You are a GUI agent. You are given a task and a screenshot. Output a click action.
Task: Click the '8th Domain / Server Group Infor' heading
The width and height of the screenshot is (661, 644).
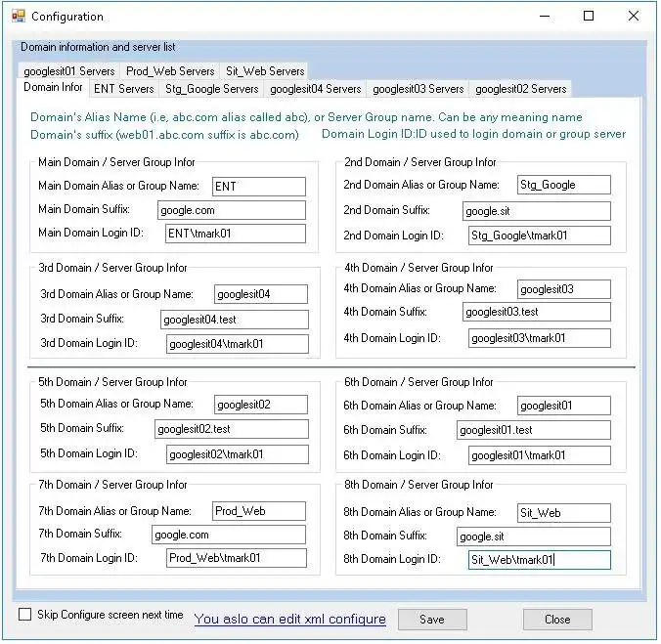pos(419,485)
